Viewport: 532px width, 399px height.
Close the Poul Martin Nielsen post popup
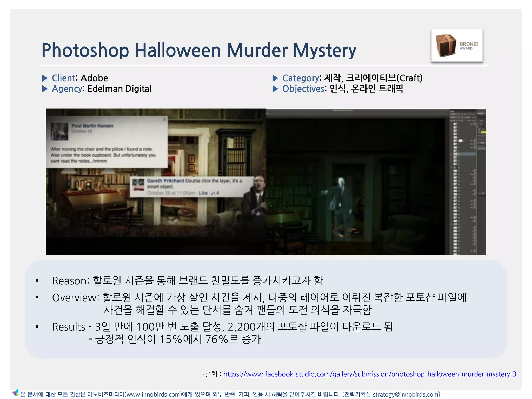164,119
